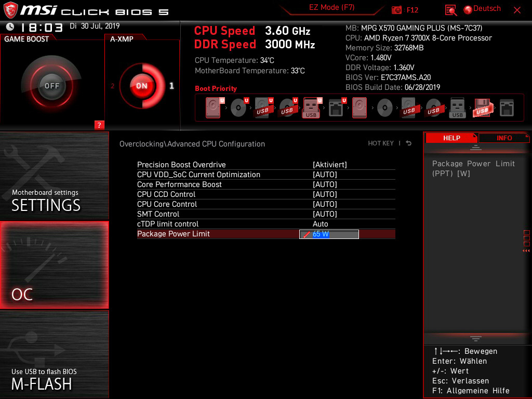
Task: Click the HOT KEY button
Action: [381, 143]
